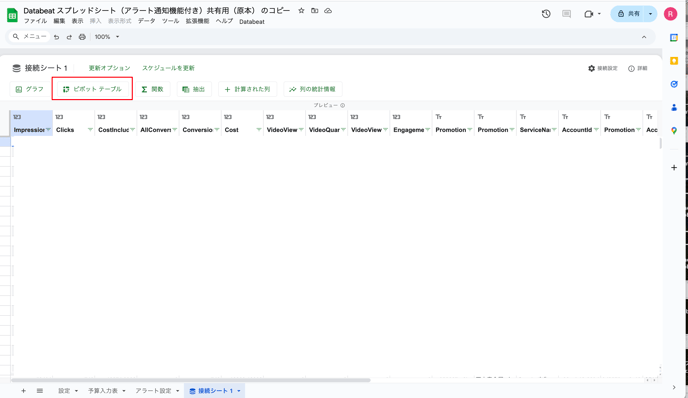Click the spreadsheet title text
Viewport: 688px width, 398px height.
click(x=157, y=11)
